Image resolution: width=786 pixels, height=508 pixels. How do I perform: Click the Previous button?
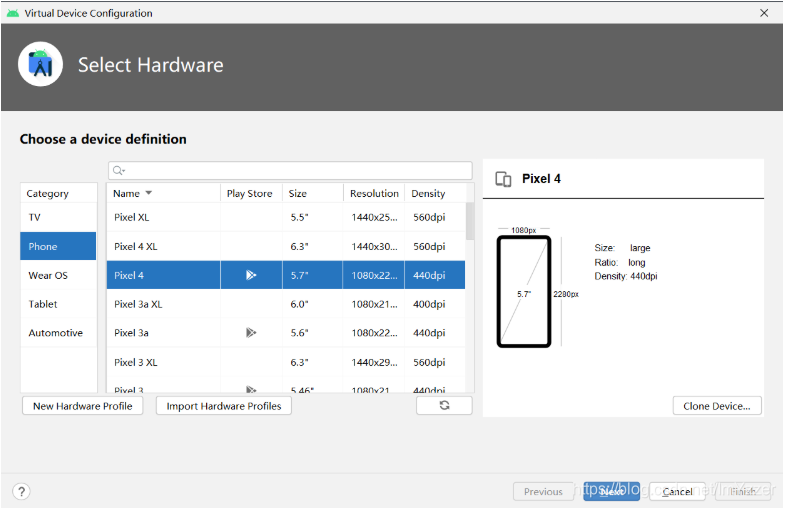tap(543, 491)
